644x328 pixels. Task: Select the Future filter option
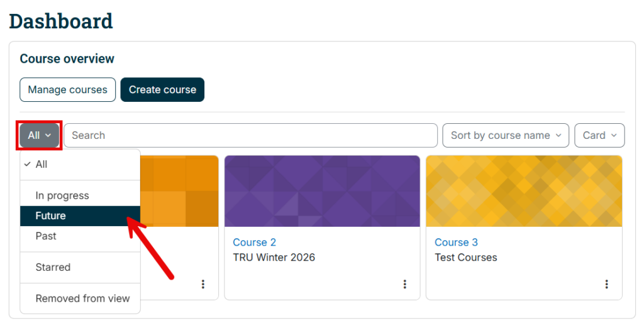[x=80, y=216]
